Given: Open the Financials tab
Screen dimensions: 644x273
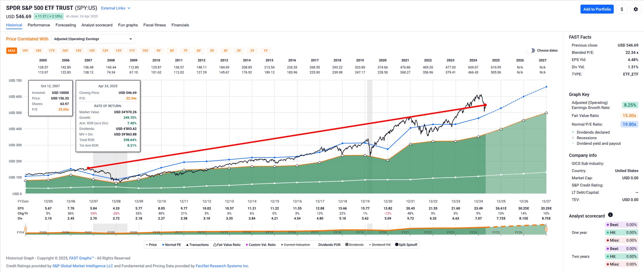Looking at the screenshot, I should click(180, 25).
